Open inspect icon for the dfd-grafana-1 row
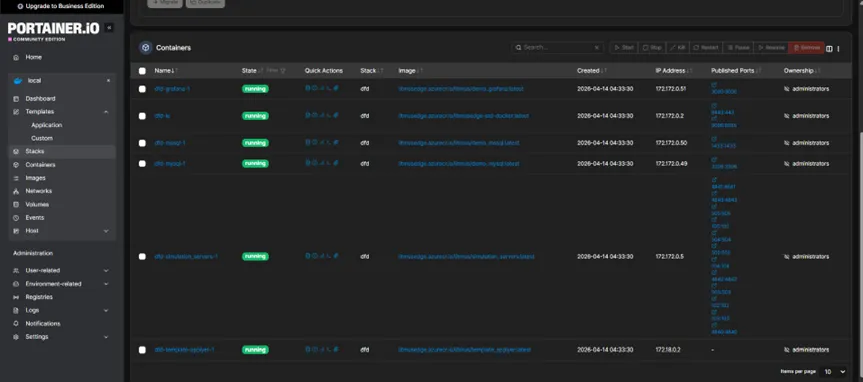863x382 pixels. [314, 88]
